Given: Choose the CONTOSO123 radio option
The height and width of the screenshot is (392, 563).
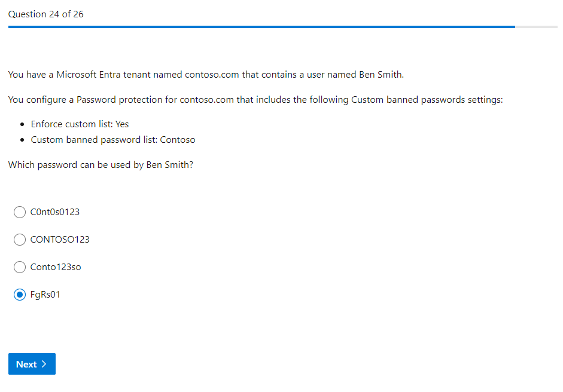Looking at the screenshot, I should [x=20, y=240].
